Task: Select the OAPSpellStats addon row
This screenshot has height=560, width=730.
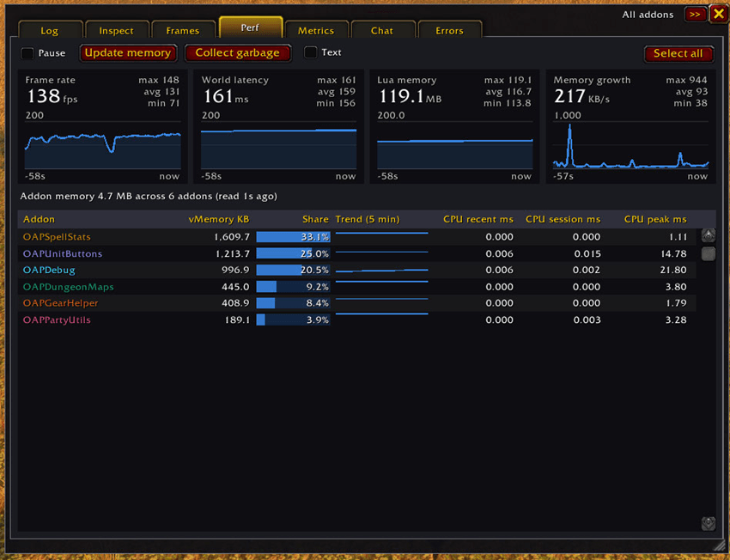Action: (x=357, y=237)
